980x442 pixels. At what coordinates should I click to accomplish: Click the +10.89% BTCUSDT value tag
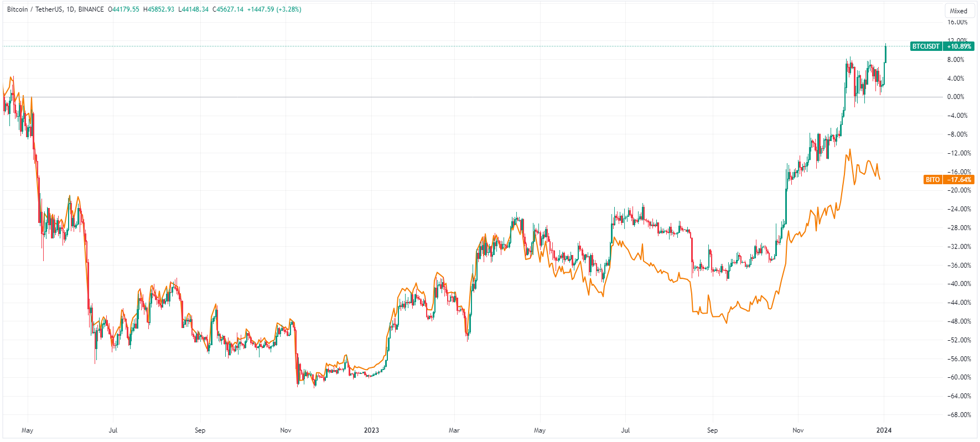[959, 46]
